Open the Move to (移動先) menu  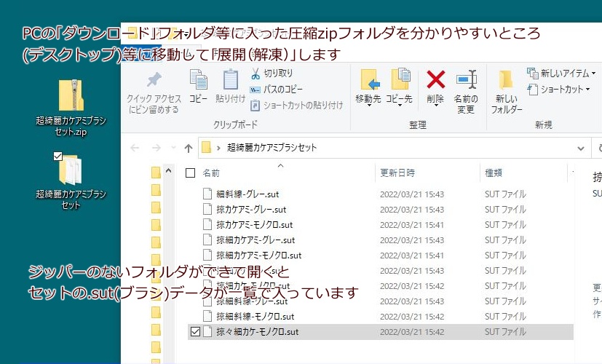(368, 87)
